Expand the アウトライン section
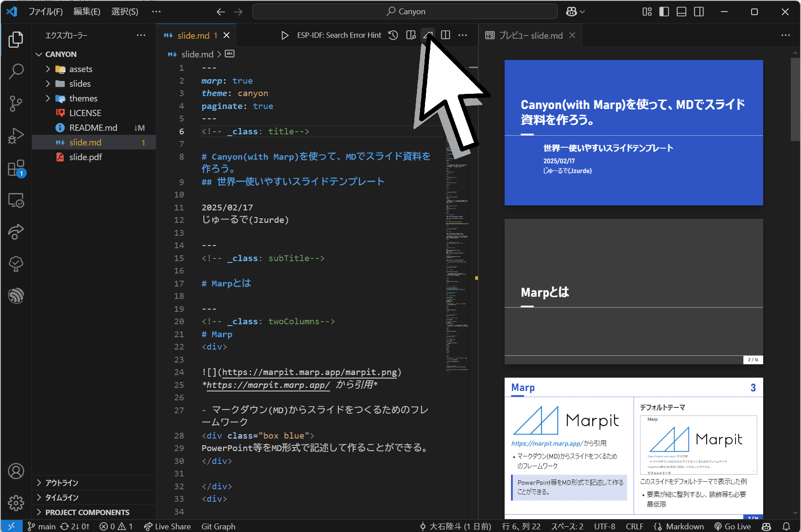This screenshot has height=532, width=801. (x=61, y=483)
